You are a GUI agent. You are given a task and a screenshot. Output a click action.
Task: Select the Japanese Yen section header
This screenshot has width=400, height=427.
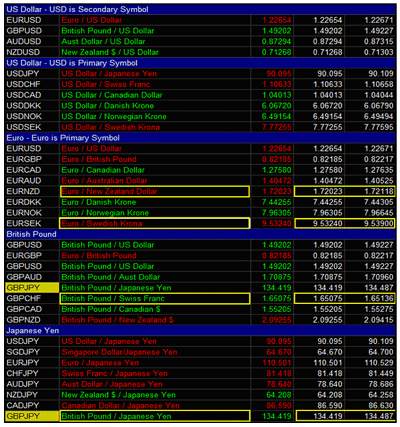(200, 331)
